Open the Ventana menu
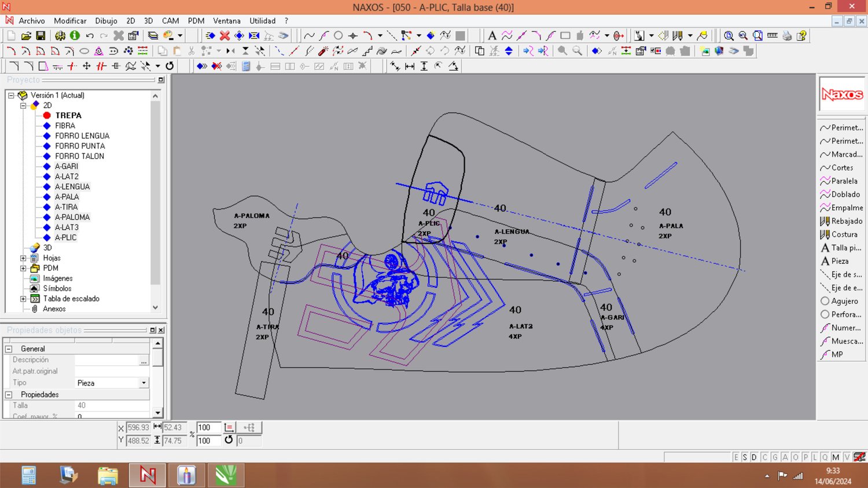Viewport: 868px width, 488px height. 227,21
